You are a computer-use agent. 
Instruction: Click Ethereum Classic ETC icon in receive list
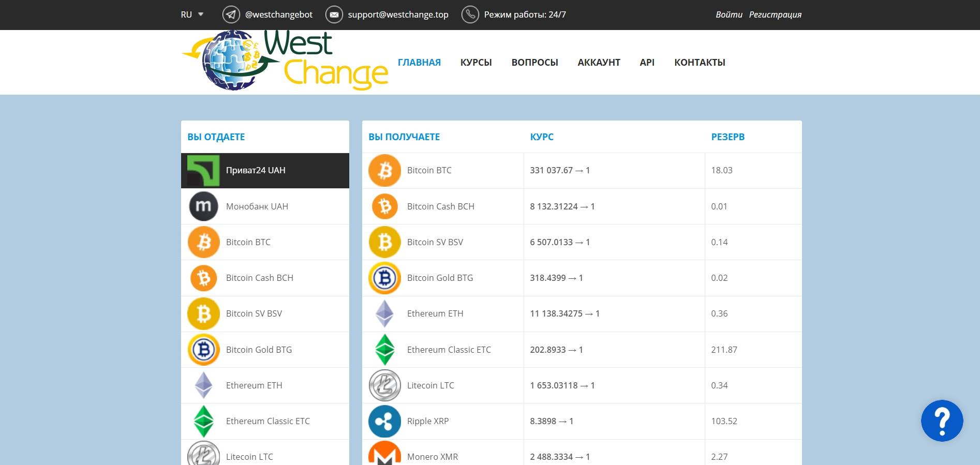coord(384,350)
